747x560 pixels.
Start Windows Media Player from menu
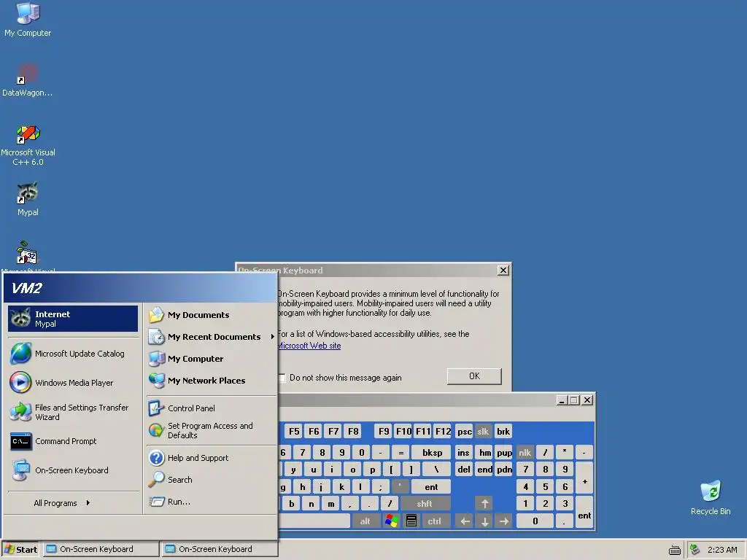(73, 382)
